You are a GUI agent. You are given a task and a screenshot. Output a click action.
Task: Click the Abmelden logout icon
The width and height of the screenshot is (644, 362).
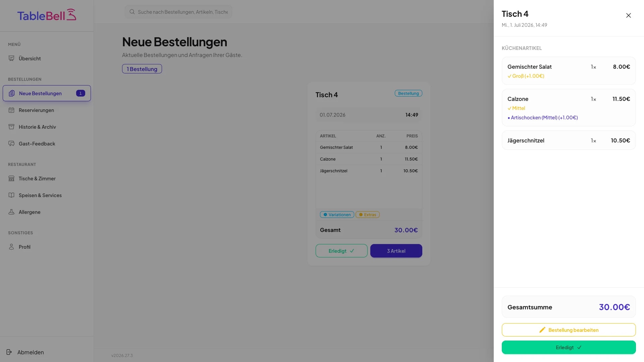(9, 352)
